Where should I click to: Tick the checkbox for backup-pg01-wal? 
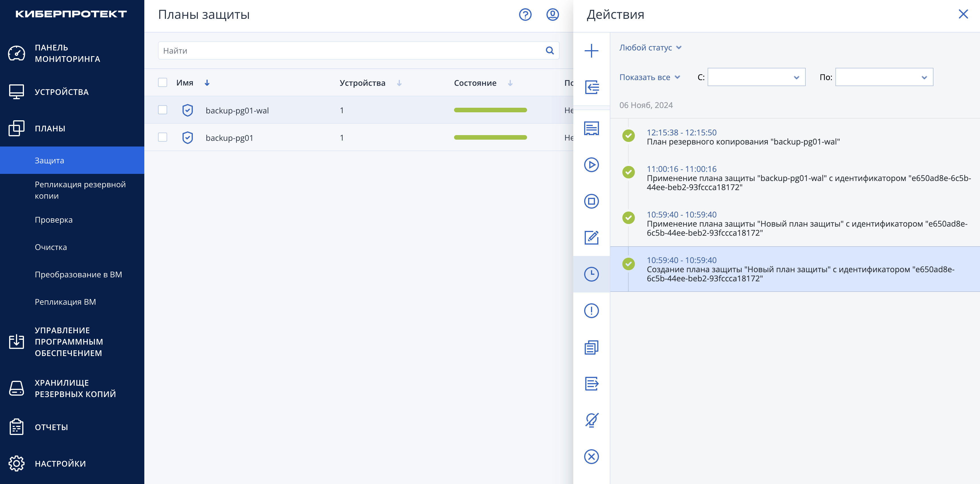pyautogui.click(x=163, y=110)
